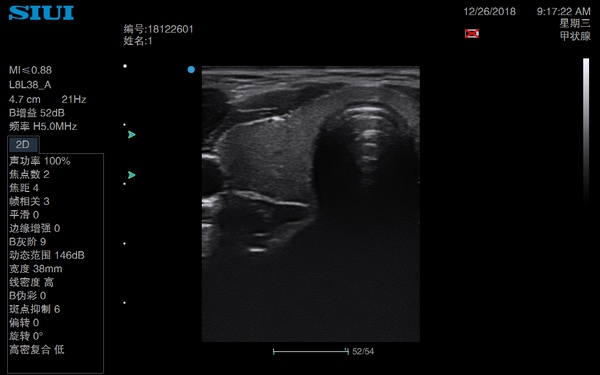This screenshot has width=600, height=375.
Task: Select the 52/54 frame counter
Action: [363, 351]
